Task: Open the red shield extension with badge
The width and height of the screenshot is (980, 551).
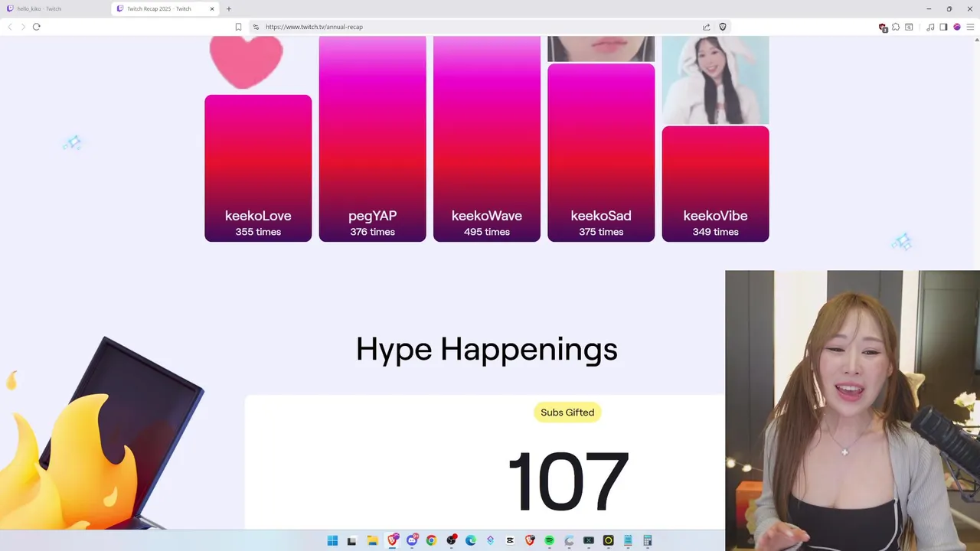Action: pos(883,27)
